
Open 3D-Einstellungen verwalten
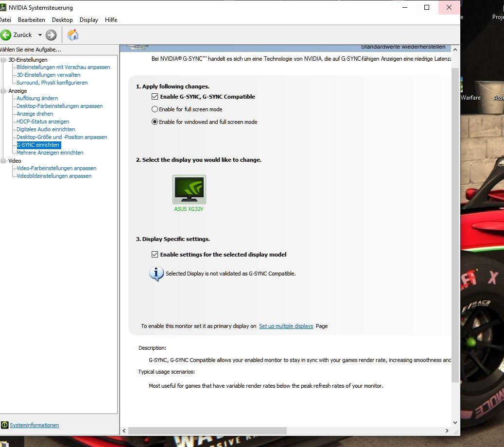click(x=49, y=75)
